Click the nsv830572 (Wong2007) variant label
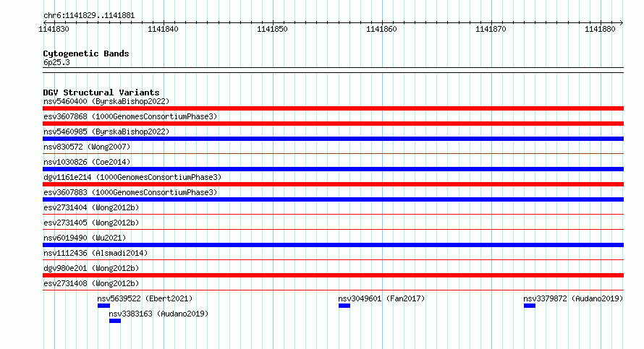 coord(87,147)
